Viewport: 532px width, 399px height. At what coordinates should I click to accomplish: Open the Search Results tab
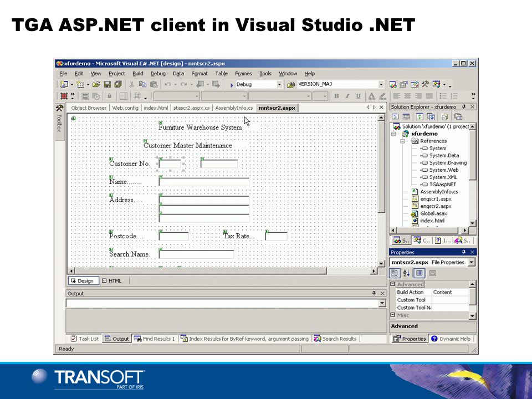pyautogui.click(x=335, y=339)
